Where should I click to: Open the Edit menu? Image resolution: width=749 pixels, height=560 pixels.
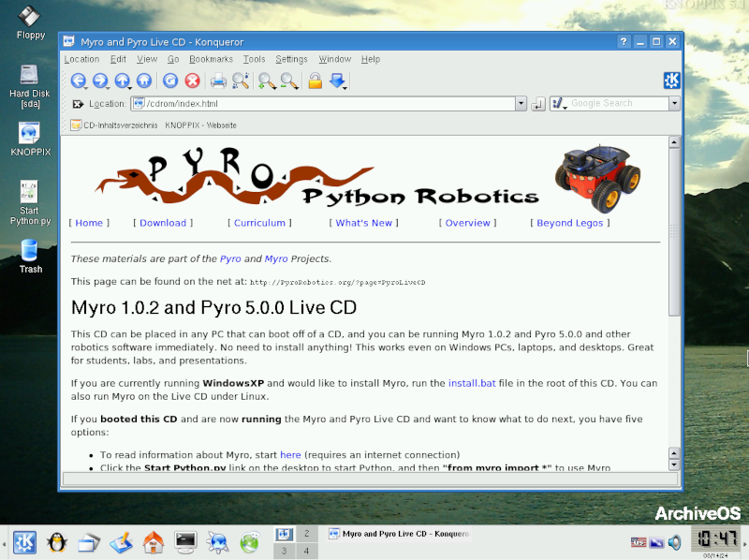click(118, 59)
